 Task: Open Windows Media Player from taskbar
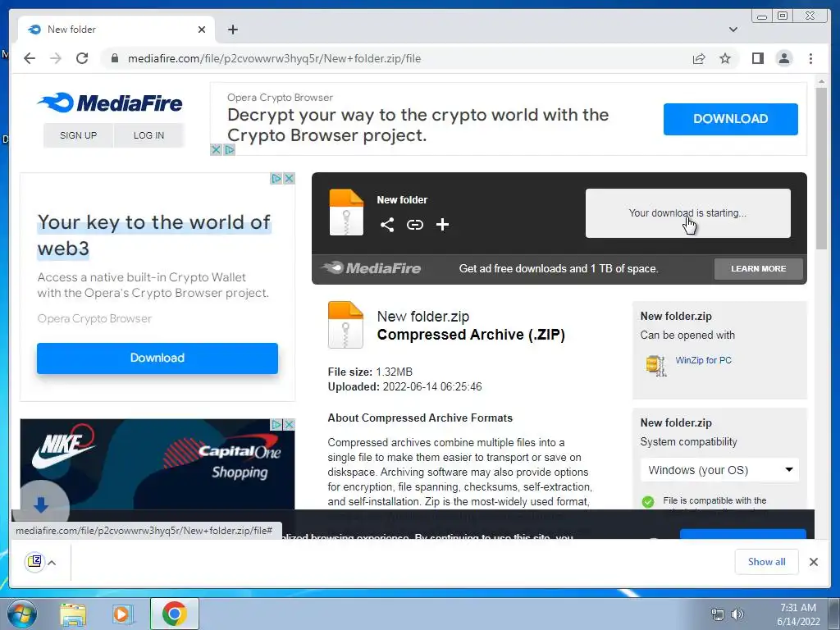(x=123, y=614)
